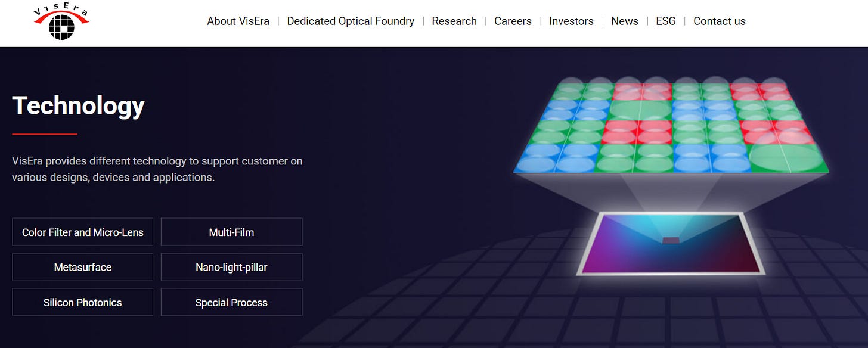Open the About VisEra menu
The image size is (868, 348).
point(238,21)
